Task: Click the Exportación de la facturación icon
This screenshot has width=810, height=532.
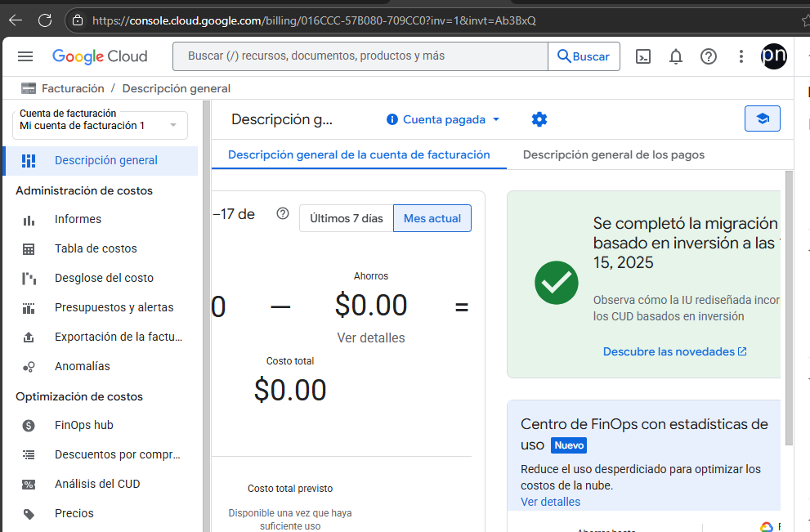Action: pos(29,338)
